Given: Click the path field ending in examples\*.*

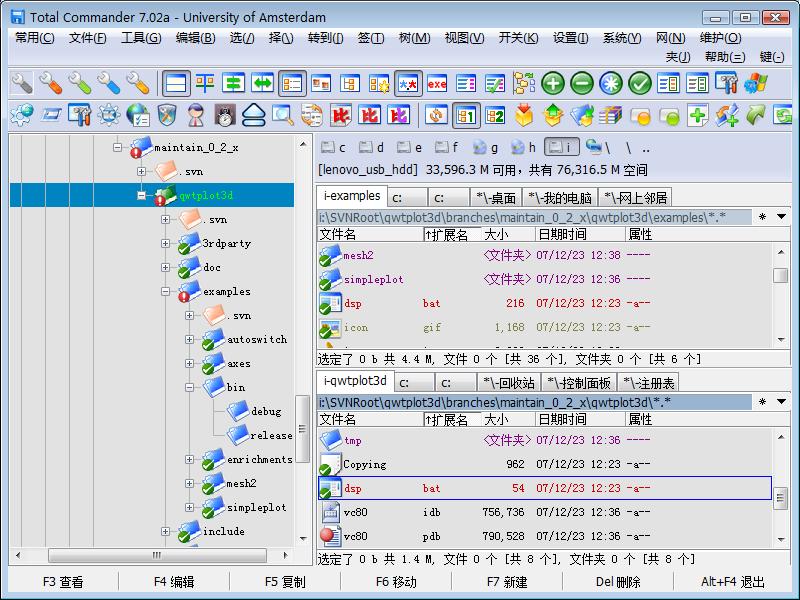Looking at the screenshot, I should pyautogui.click(x=534, y=217).
